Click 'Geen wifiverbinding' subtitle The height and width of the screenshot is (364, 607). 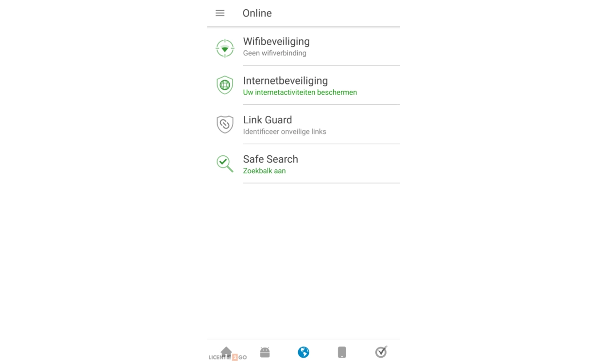click(274, 53)
